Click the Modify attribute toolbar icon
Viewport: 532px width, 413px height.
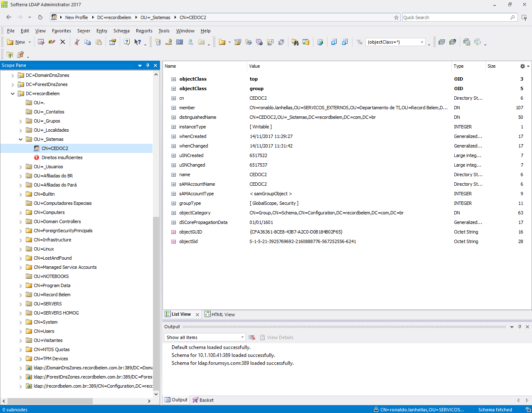coord(41,42)
